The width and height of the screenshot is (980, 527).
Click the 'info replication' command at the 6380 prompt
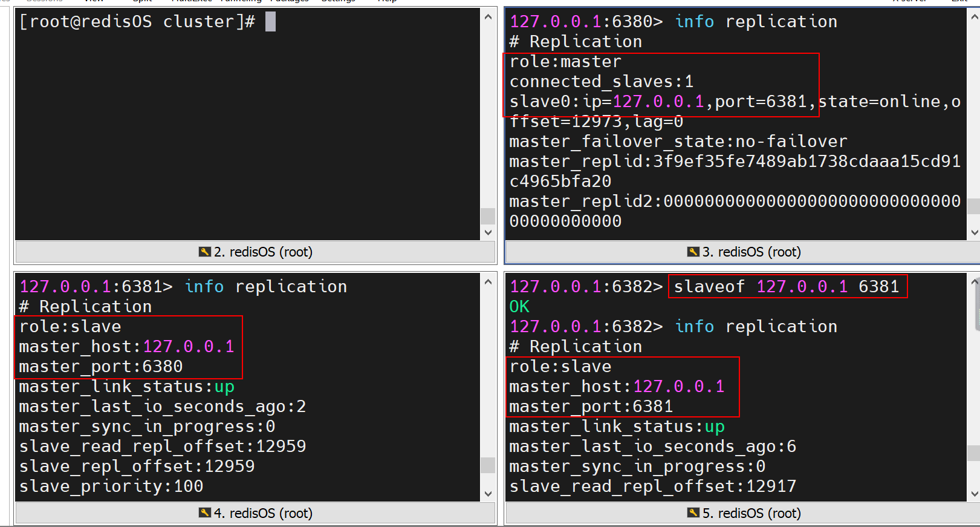pyautogui.click(x=756, y=22)
